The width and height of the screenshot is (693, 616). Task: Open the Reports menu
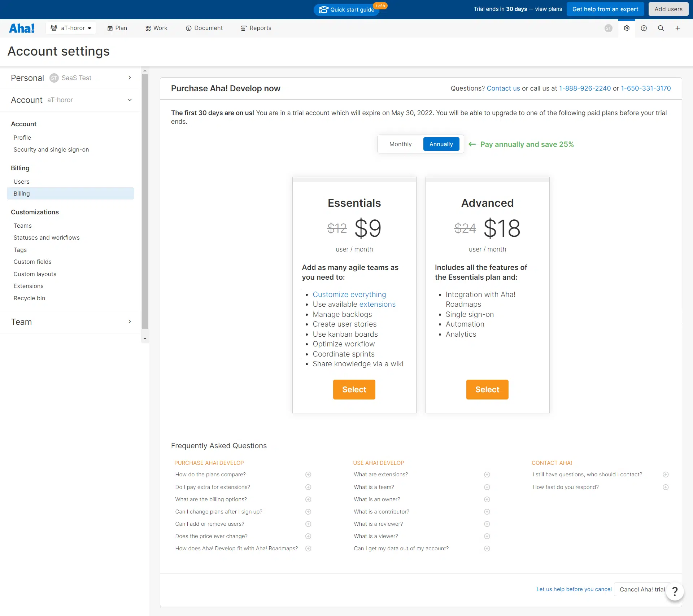click(x=256, y=28)
